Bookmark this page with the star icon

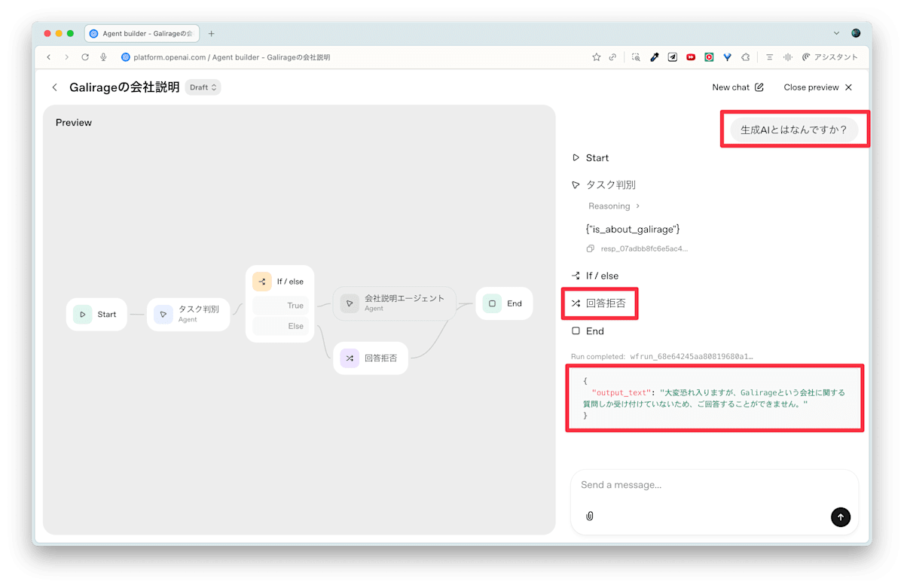597,57
